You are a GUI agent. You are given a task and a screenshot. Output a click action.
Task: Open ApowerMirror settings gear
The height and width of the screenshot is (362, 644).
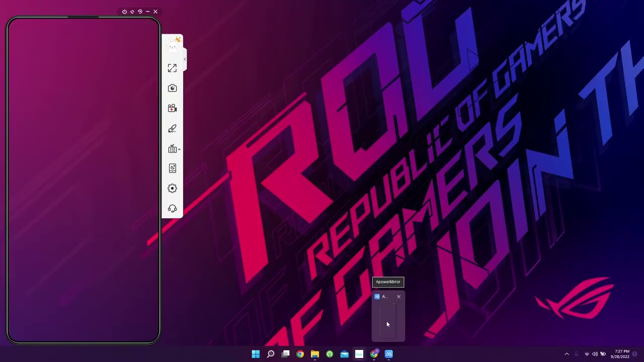click(x=172, y=189)
